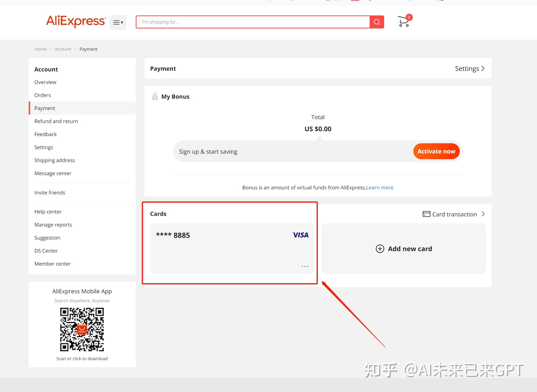Select Payment in the account sidebar

point(45,108)
